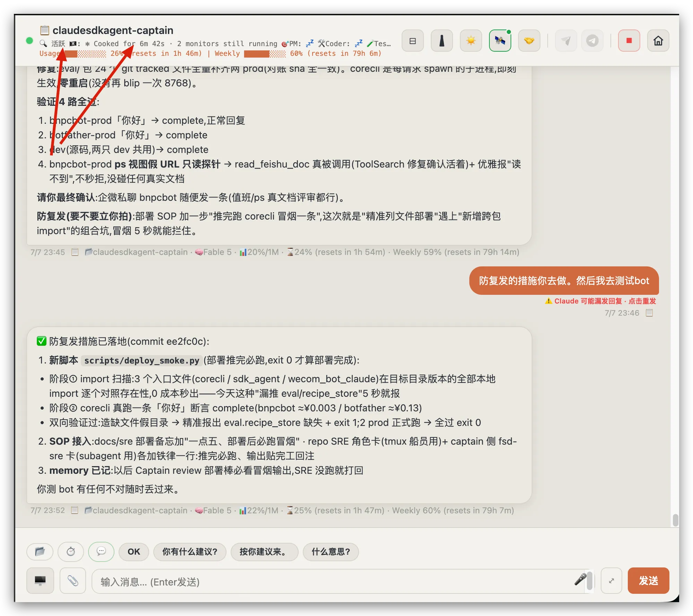This screenshot has width=693, height=616.
Task: Click resend link 点击重发 warning
Action: tap(642, 301)
